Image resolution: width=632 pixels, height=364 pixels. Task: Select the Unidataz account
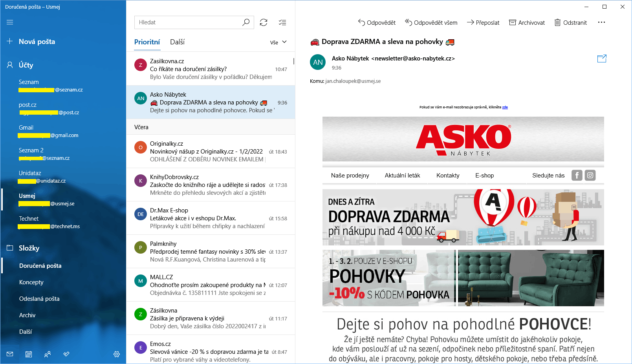(x=63, y=177)
